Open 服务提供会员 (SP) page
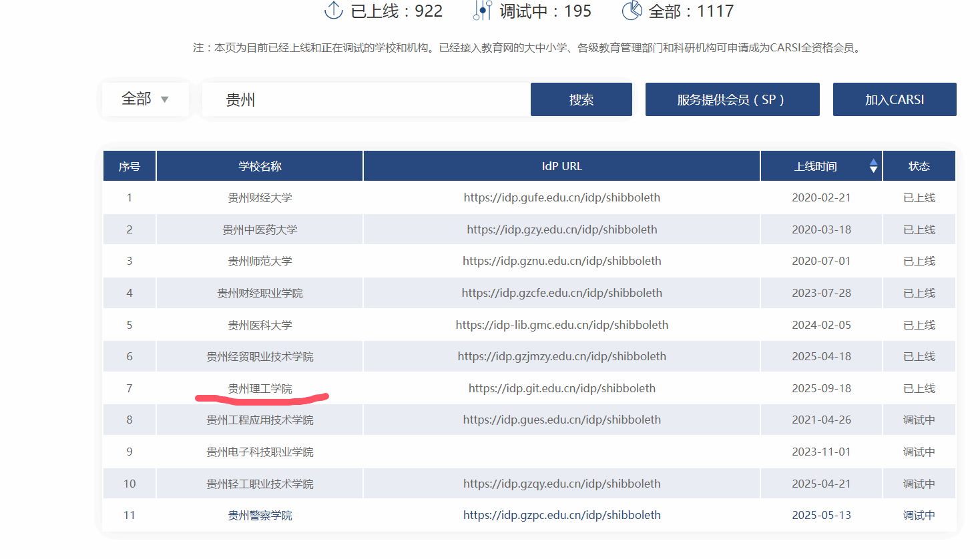The height and width of the screenshot is (559, 980). 732,99
